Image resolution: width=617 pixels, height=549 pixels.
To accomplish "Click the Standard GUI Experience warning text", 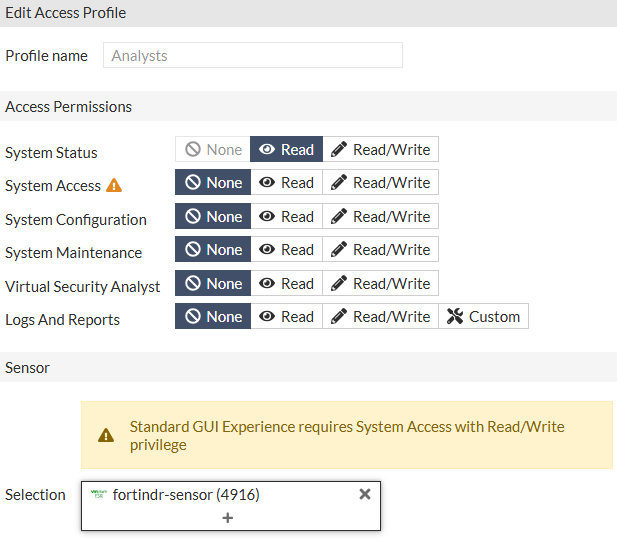I will (x=347, y=436).
